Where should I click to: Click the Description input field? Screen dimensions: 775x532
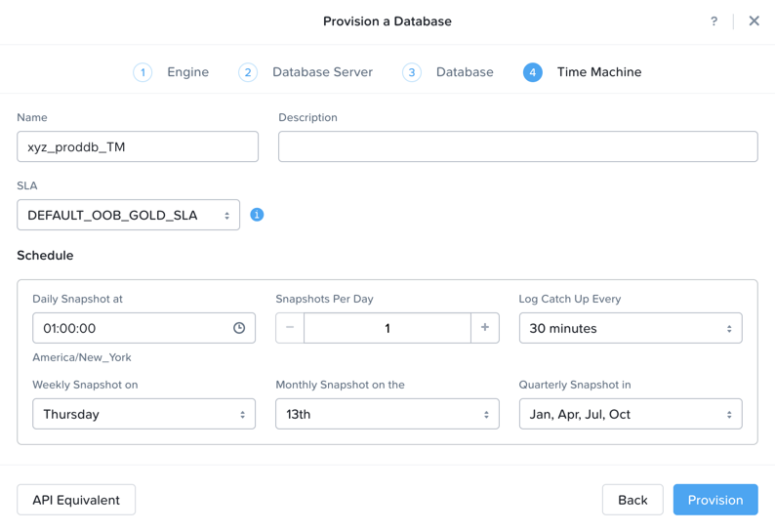pos(517,146)
